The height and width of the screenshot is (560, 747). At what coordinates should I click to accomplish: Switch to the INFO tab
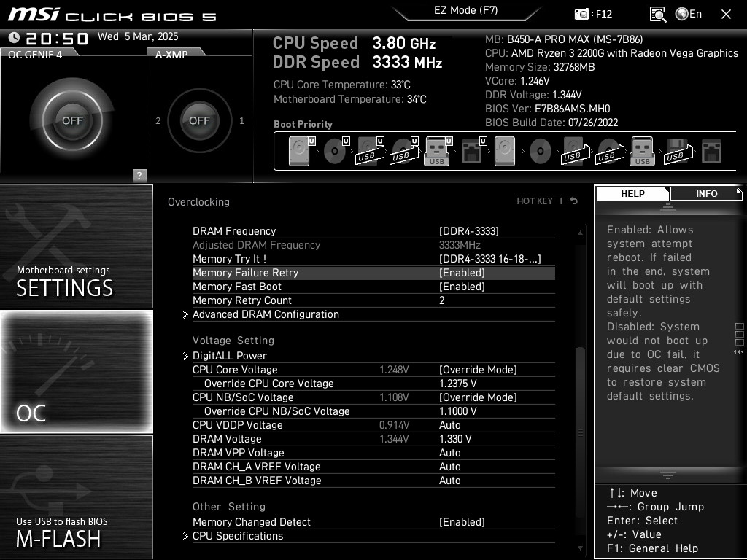coord(706,194)
